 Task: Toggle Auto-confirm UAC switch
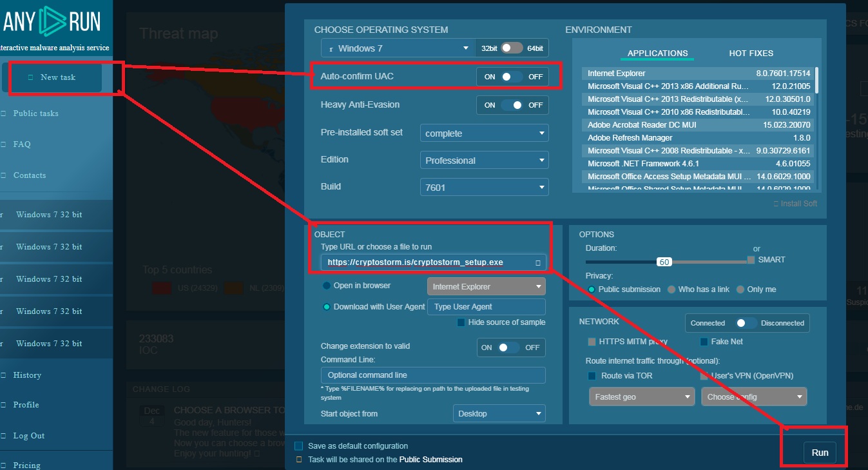coord(512,77)
